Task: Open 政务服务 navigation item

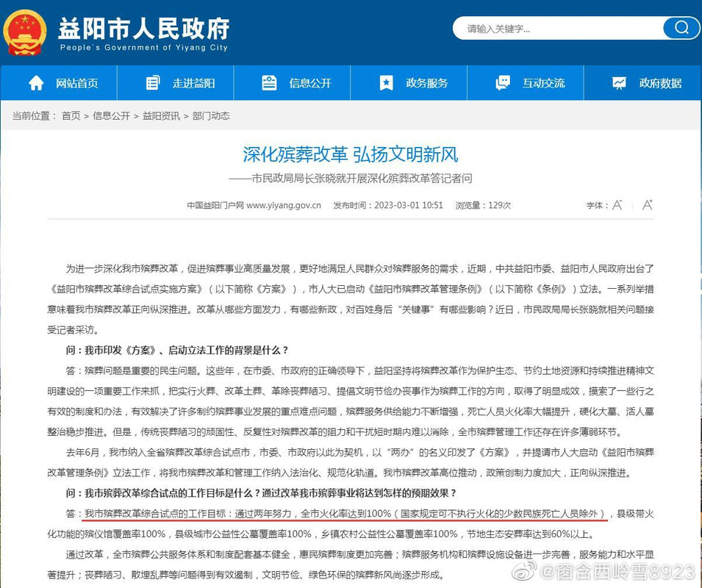Action: coord(409,83)
